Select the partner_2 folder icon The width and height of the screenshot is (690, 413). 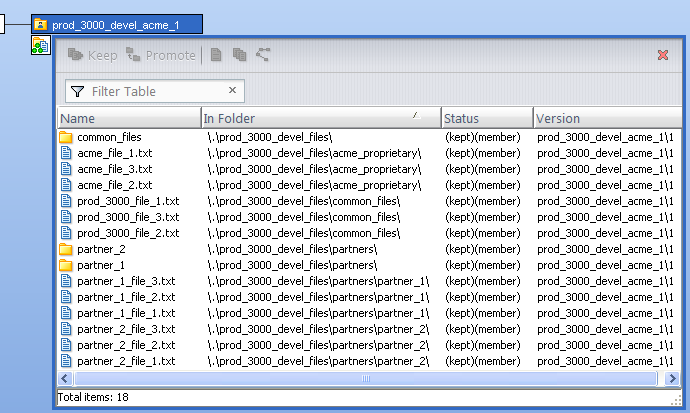[x=66, y=249]
